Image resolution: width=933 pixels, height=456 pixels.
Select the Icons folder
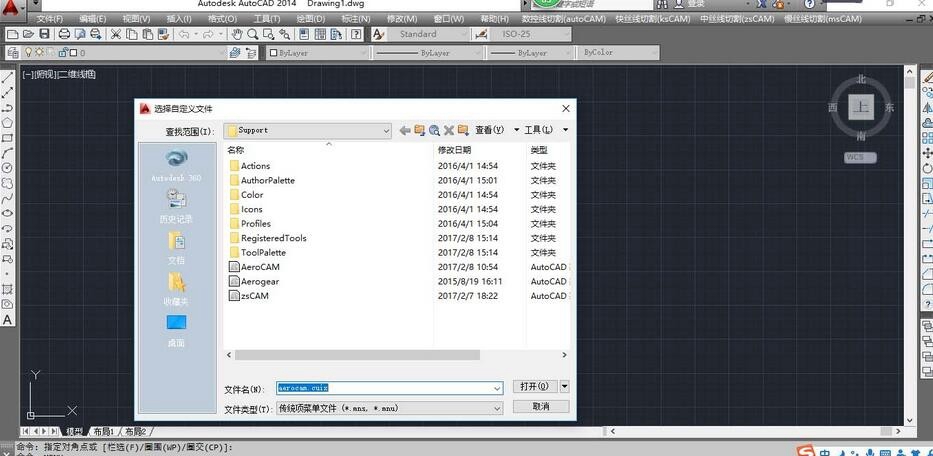(x=246, y=209)
